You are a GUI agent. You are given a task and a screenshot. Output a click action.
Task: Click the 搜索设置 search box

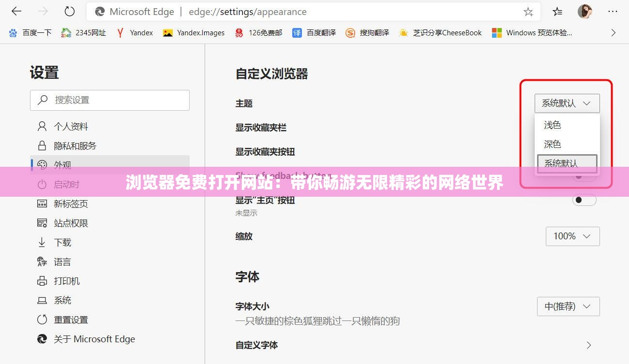pyautogui.click(x=110, y=100)
